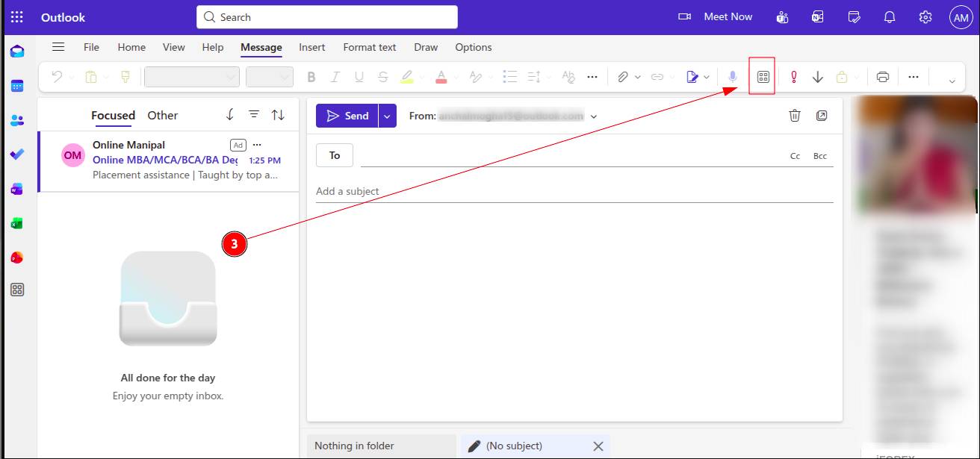Set low importance with the down arrow
980x459 pixels.
point(818,77)
